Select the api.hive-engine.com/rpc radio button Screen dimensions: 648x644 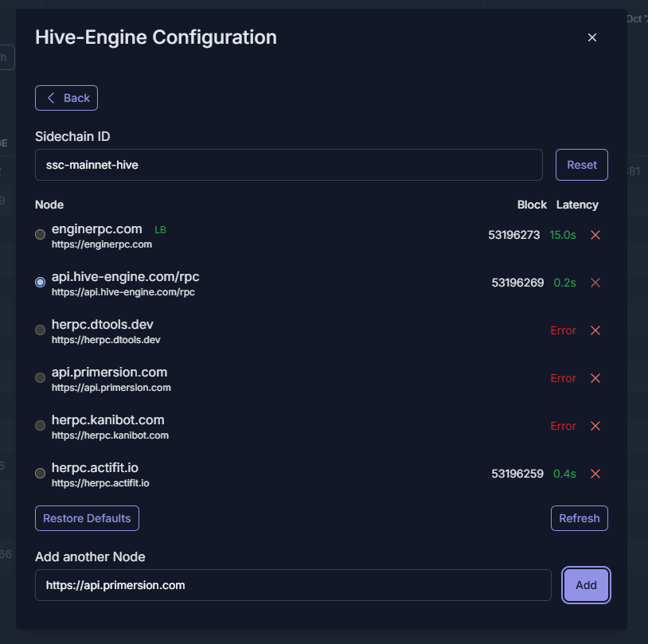41,283
